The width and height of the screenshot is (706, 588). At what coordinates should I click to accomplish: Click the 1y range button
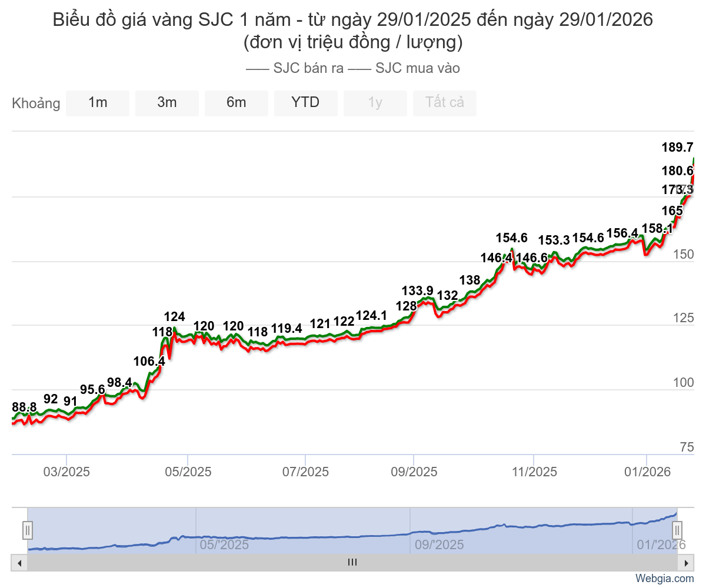pyautogui.click(x=375, y=103)
